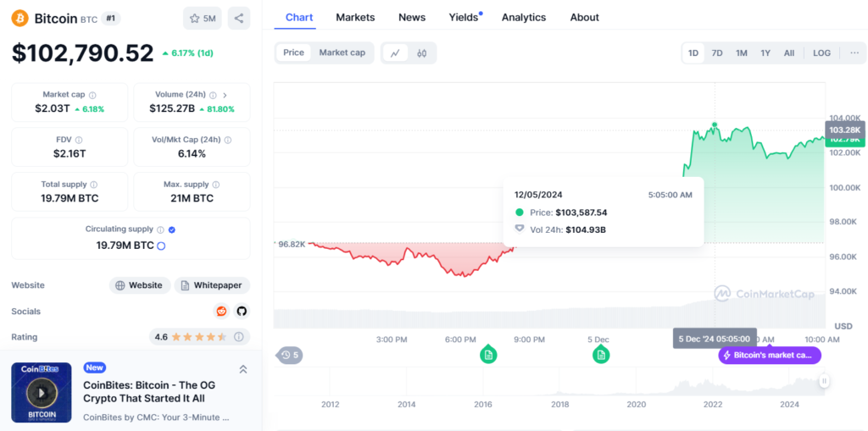
Task: Open the Reddit social link
Action: coord(221,311)
